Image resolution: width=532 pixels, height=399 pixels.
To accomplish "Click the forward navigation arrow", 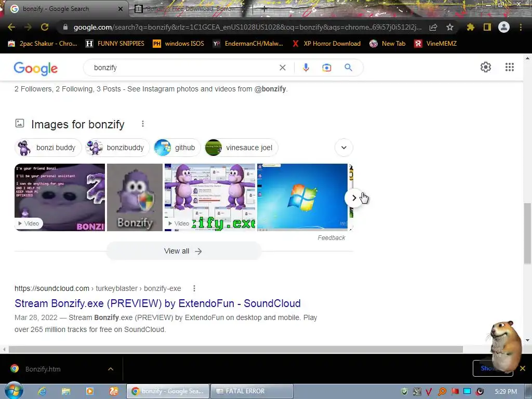I will [28, 27].
